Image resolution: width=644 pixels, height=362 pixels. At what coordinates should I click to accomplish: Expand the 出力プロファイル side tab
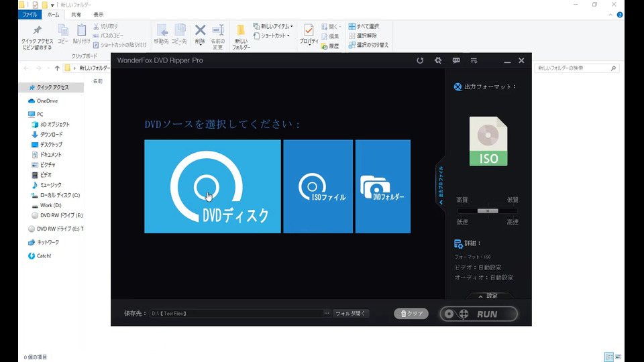[x=441, y=186]
